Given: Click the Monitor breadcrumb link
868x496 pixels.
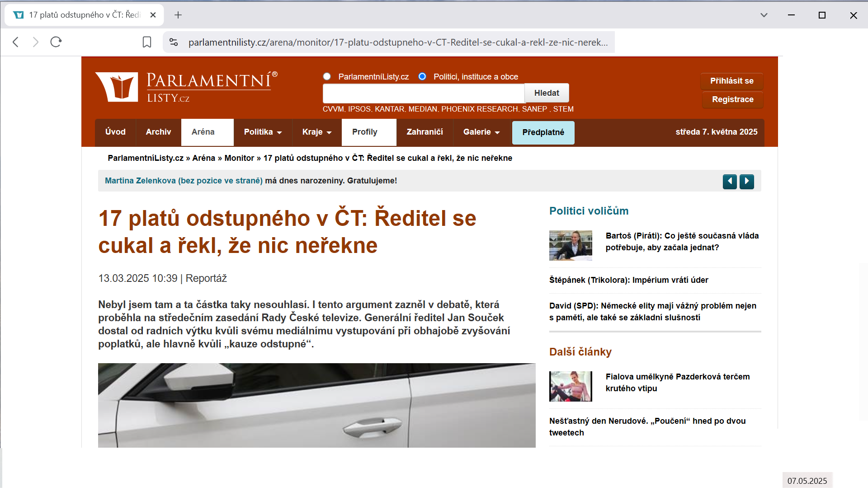Looking at the screenshot, I should coord(239,158).
